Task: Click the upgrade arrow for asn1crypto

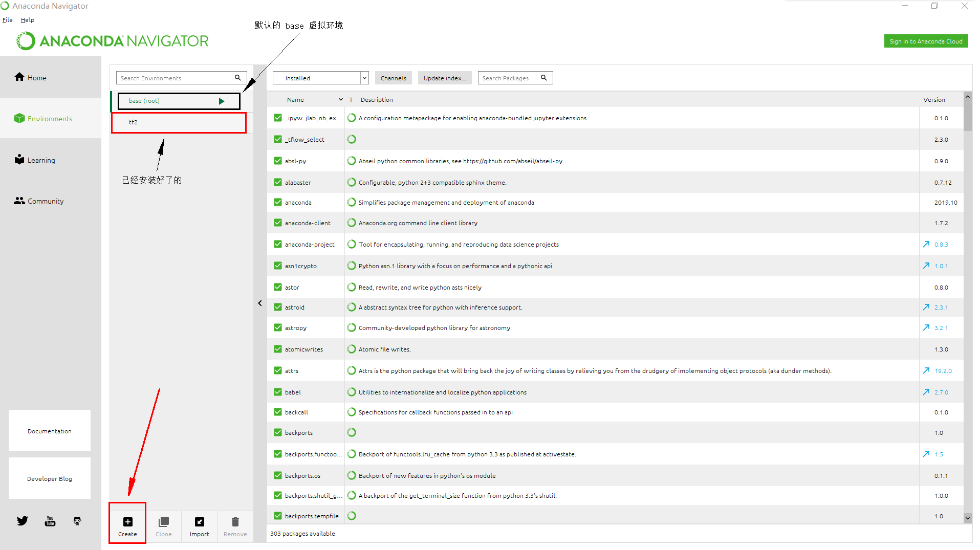Action: coord(926,266)
